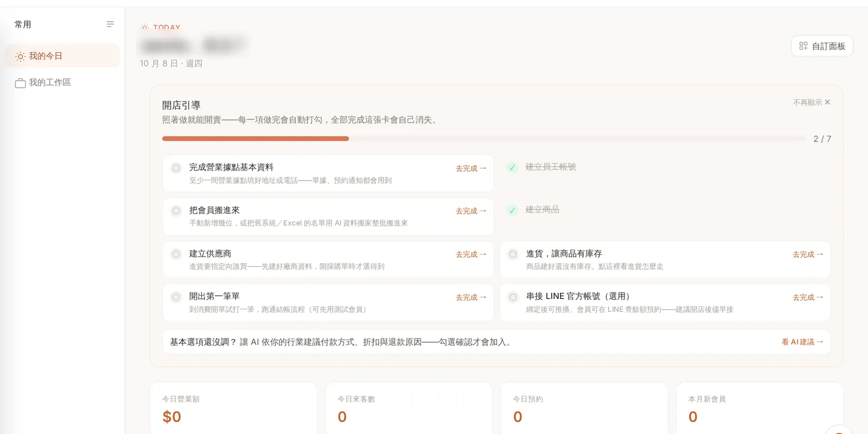Click 去完成 for 完成營業據點基本資料

[x=471, y=168]
